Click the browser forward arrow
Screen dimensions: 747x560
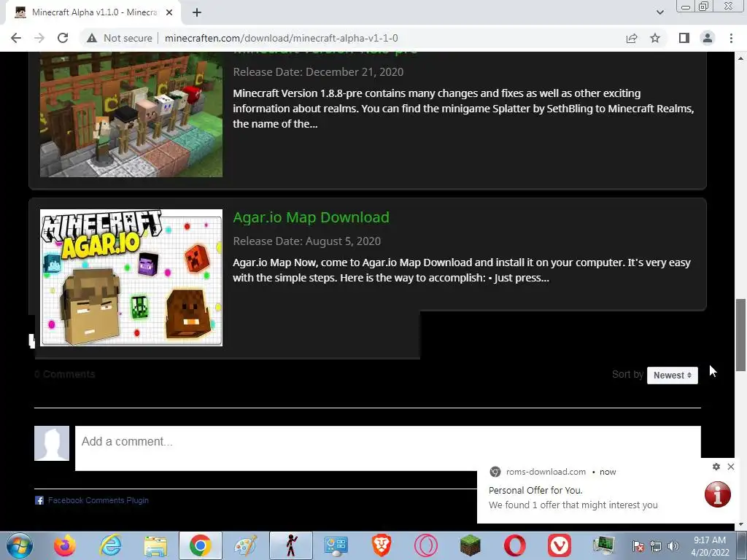tap(39, 38)
